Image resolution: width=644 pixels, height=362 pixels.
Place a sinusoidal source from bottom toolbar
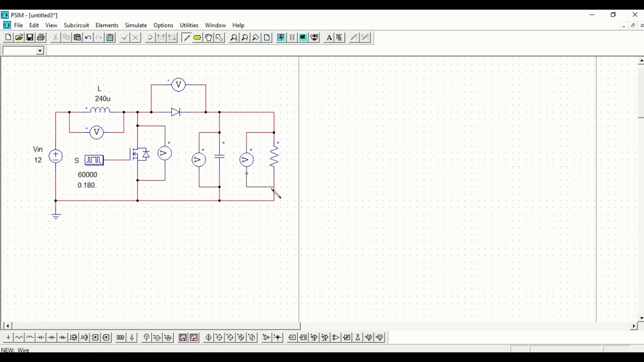pos(219,337)
